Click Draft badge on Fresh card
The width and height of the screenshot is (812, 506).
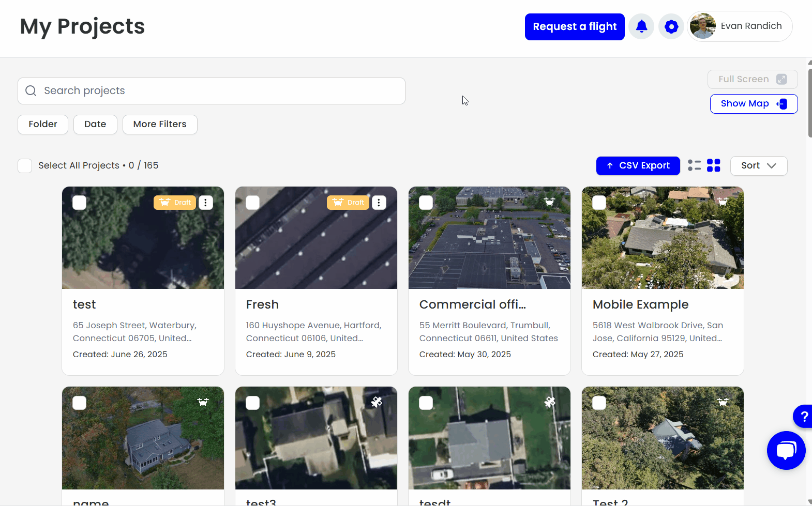coord(348,203)
